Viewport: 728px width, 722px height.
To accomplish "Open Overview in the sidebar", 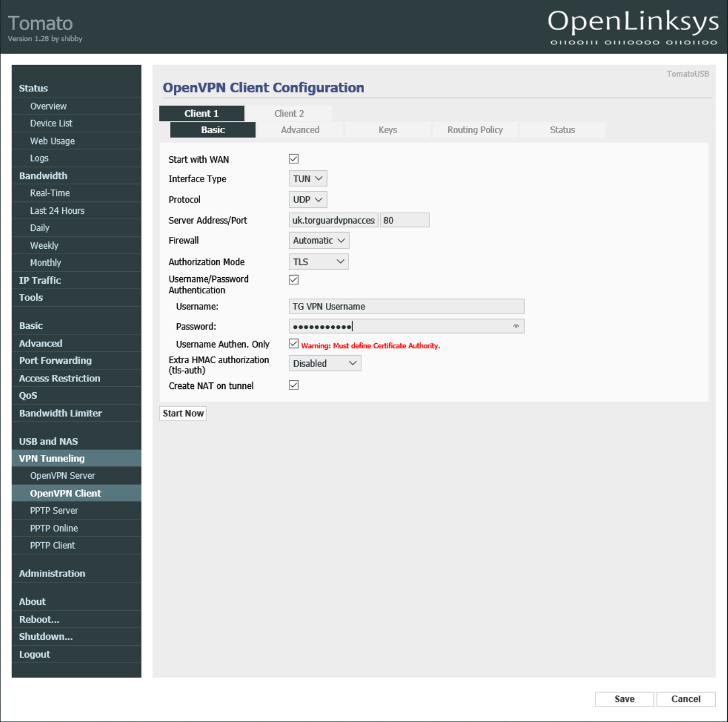I will [x=76, y=106].
